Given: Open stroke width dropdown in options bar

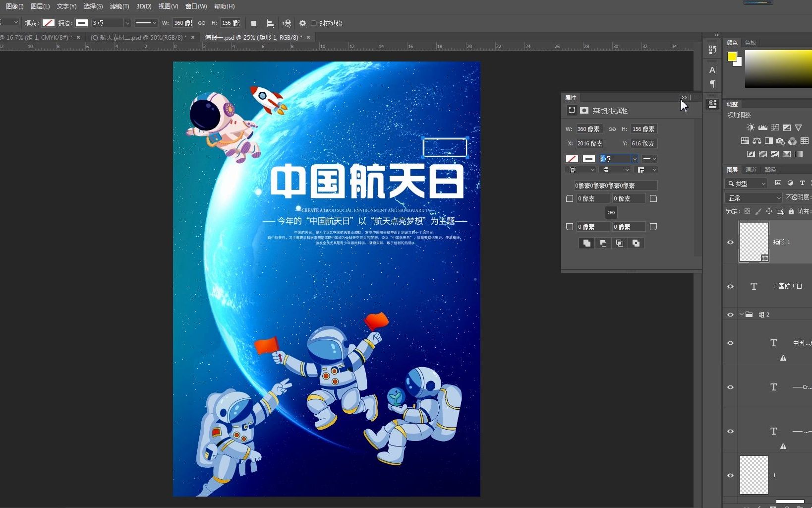Looking at the screenshot, I should (127, 23).
